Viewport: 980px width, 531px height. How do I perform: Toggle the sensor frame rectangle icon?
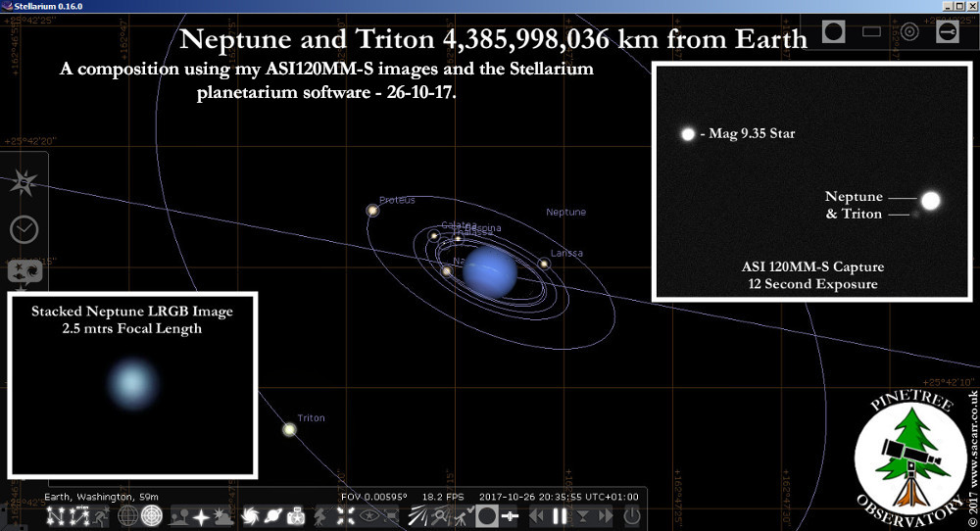click(x=871, y=32)
